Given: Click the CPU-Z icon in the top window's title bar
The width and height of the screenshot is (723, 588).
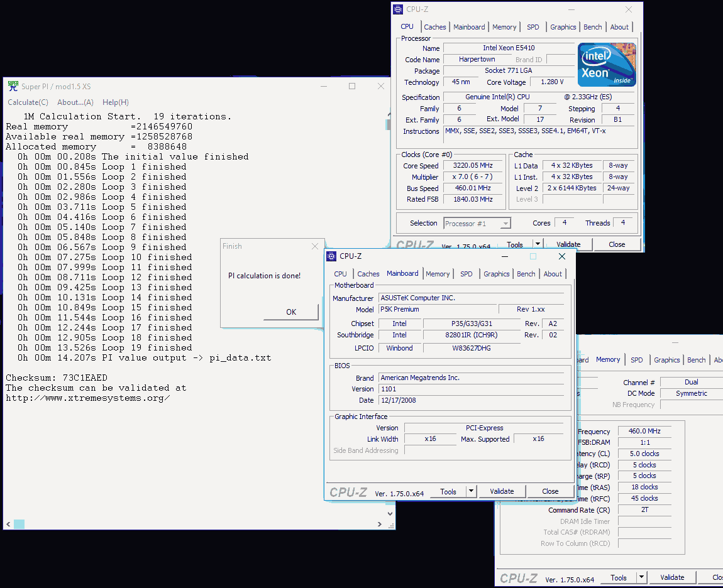Looking at the screenshot, I should point(398,9).
